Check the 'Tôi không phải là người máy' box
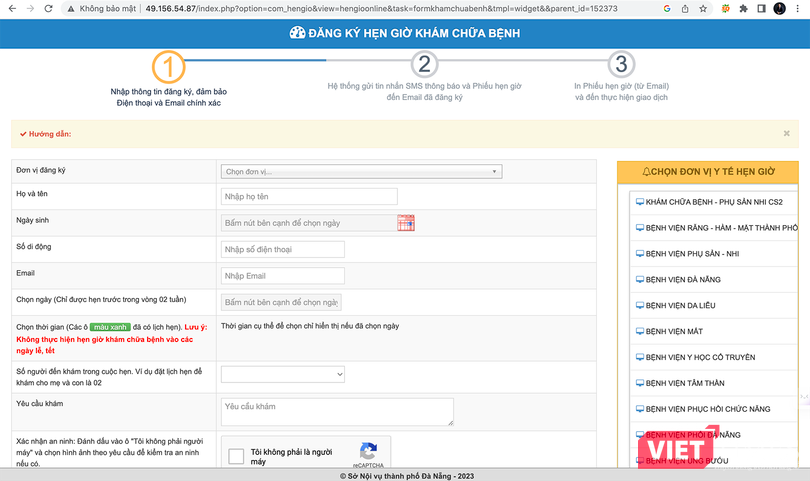 coord(236,457)
